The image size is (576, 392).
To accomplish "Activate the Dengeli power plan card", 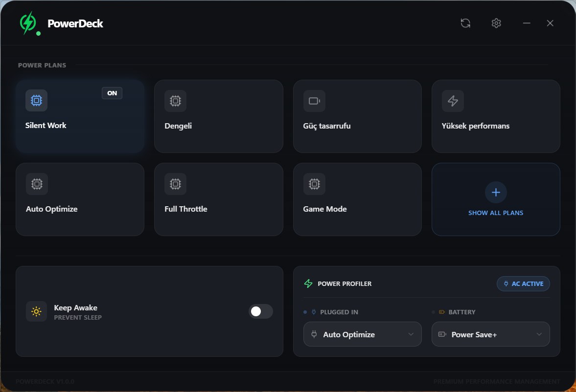I will pos(219,116).
